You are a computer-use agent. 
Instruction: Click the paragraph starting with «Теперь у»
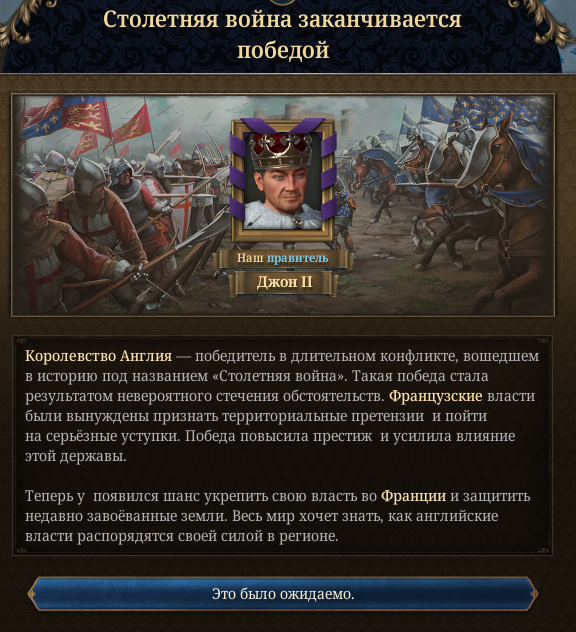278,516
